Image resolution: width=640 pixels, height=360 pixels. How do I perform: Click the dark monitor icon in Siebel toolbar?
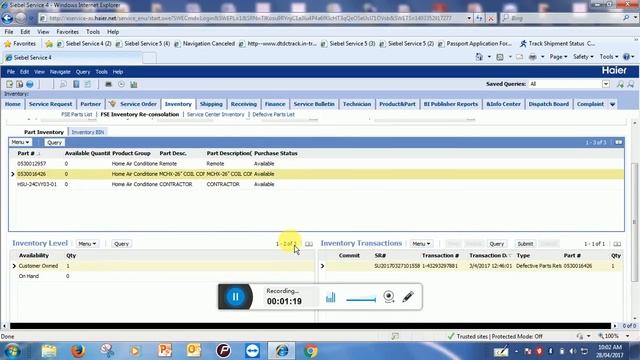[x=108, y=84]
